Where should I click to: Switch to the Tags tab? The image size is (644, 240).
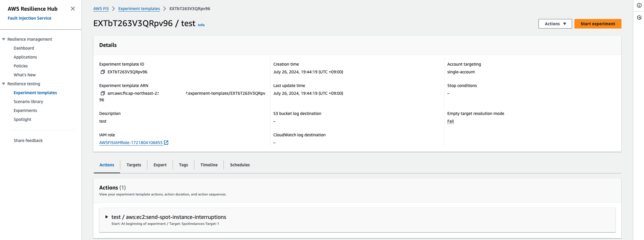[x=183, y=165]
